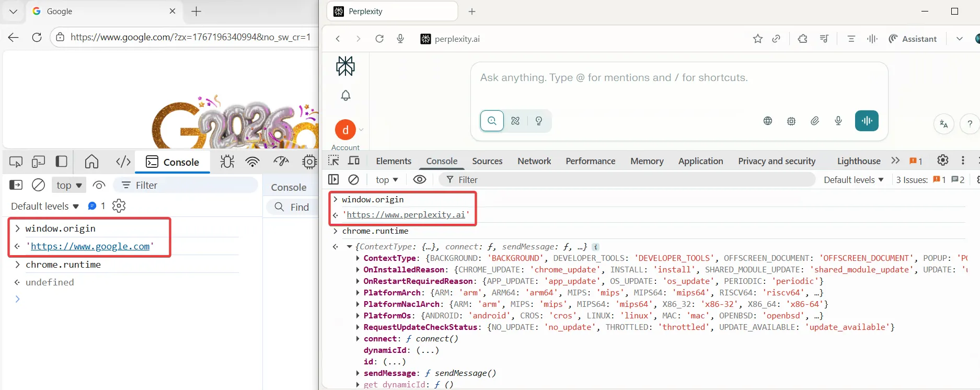Image resolution: width=980 pixels, height=390 pixels.
Task: Expand the PlatformOs property in the console output
Action: click(x=358, y=316)
